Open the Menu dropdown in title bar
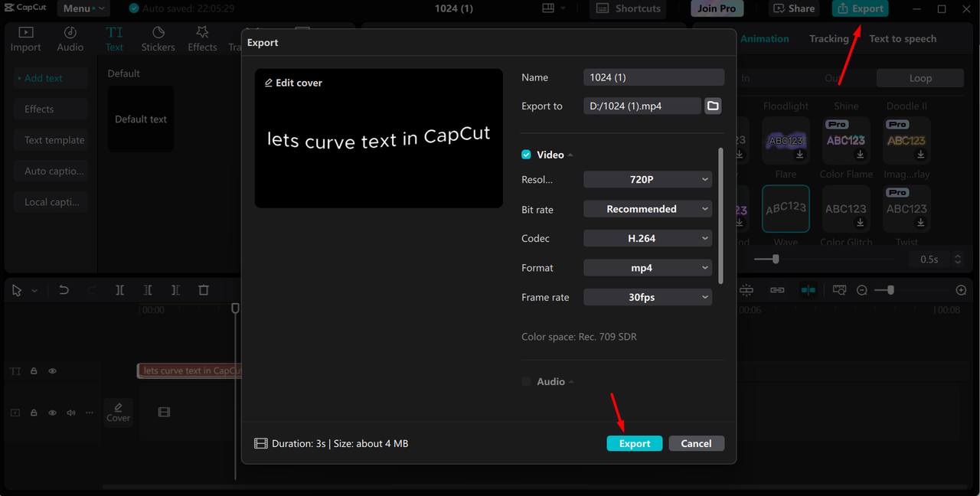Image resolution: width=980 pixels, height=496 pixels. pos(83,8)
